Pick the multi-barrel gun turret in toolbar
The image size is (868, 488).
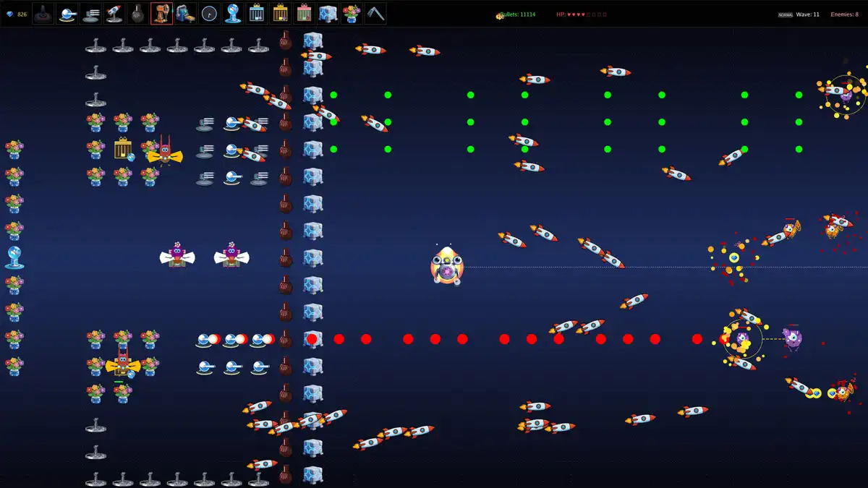[91, 13]
